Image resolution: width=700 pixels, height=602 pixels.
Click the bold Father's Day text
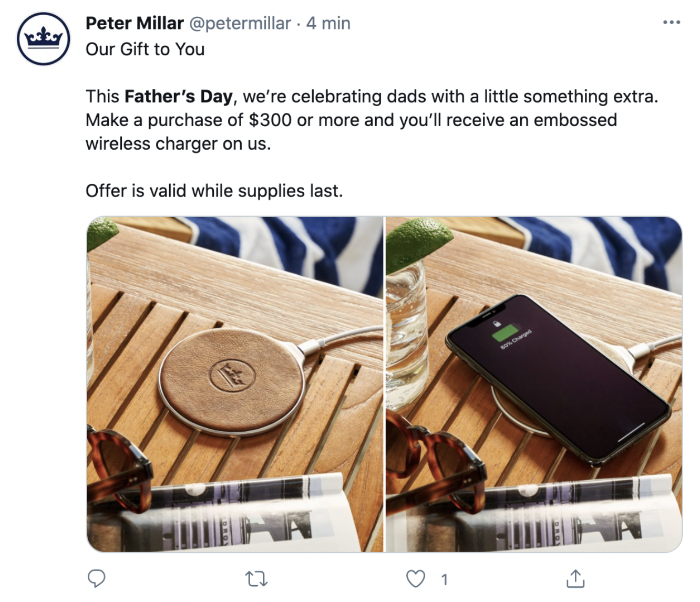[178, 97]
